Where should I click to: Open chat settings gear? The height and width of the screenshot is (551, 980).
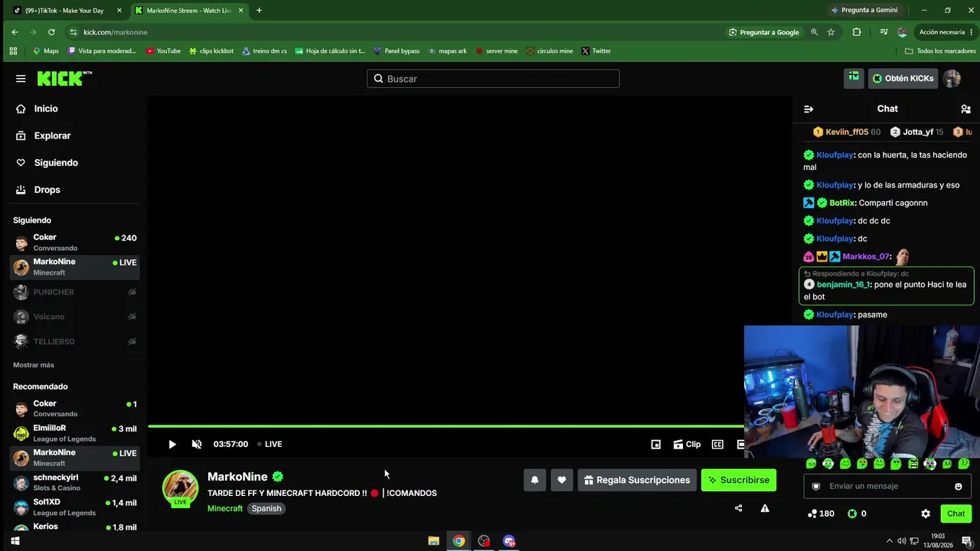pyautogui.click(x=926, y=514)
